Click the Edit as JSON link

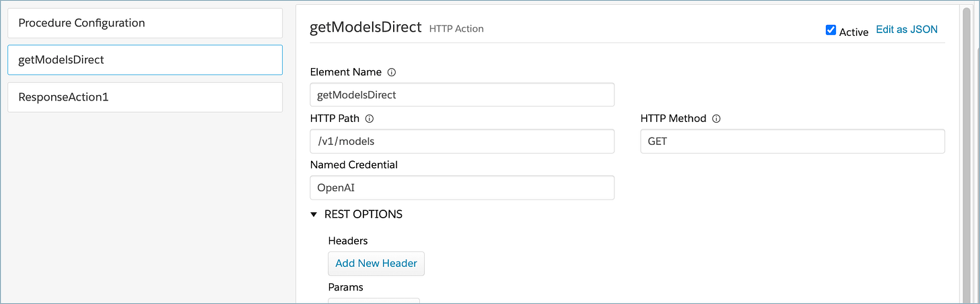click(906, 30)
